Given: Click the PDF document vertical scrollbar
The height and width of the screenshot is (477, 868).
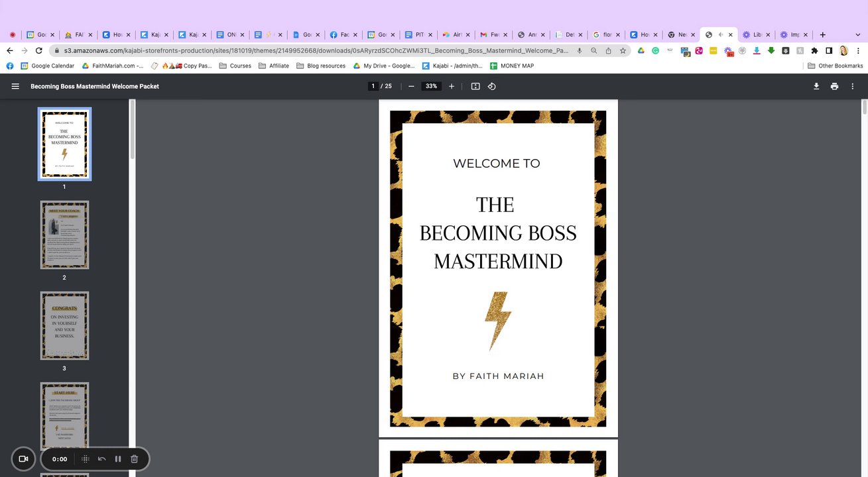Looking at the screenshot, I should point(865,107).
